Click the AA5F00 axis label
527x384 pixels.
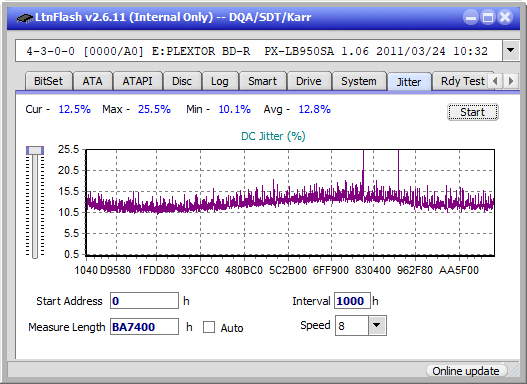(x=459, y=270)
